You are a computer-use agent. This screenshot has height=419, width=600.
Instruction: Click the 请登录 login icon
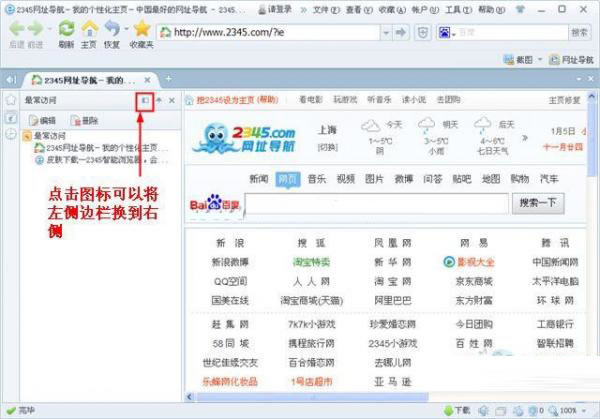tap(275, 10)
